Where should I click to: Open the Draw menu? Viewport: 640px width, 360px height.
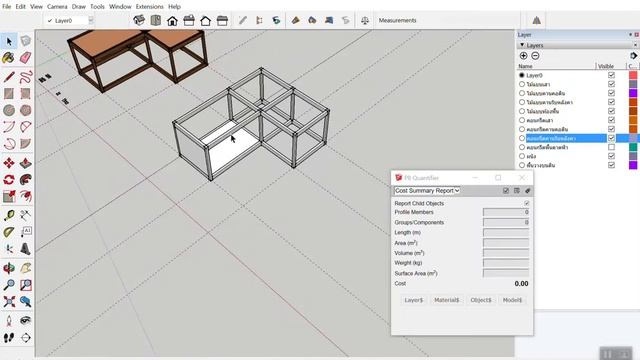click(79, 7)
